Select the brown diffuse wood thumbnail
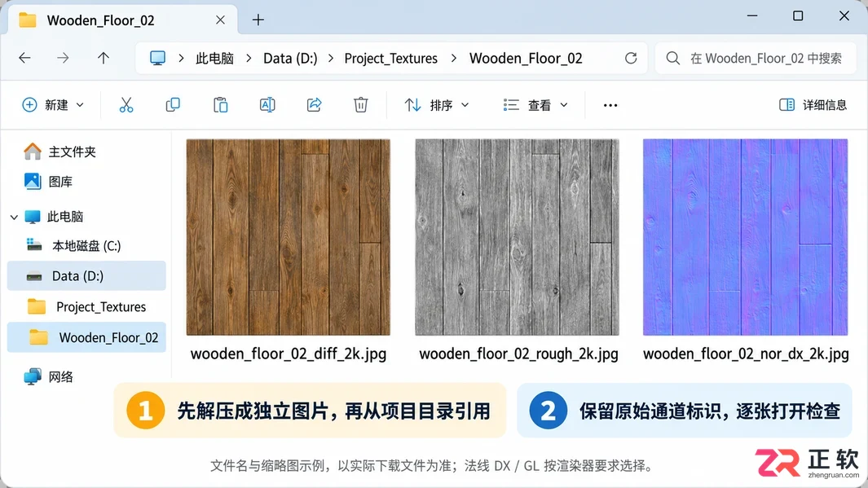The width and height of the screenshot is (868, 488). pyautogui.click(x=288, y=237)
